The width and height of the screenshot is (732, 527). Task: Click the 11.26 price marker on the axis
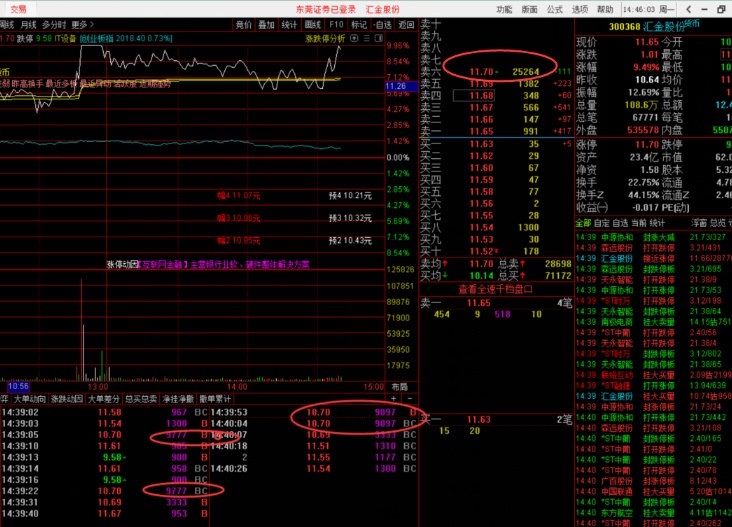[400, 86]
